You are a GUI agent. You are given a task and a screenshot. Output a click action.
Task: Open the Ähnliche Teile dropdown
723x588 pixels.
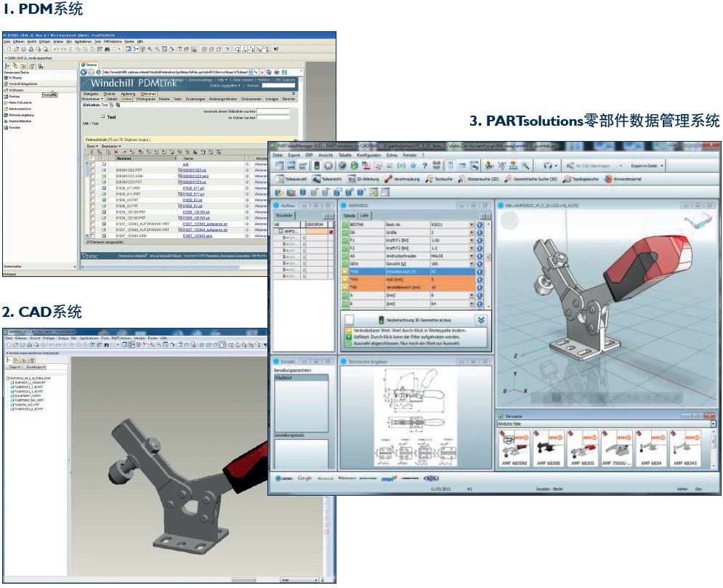713,424
